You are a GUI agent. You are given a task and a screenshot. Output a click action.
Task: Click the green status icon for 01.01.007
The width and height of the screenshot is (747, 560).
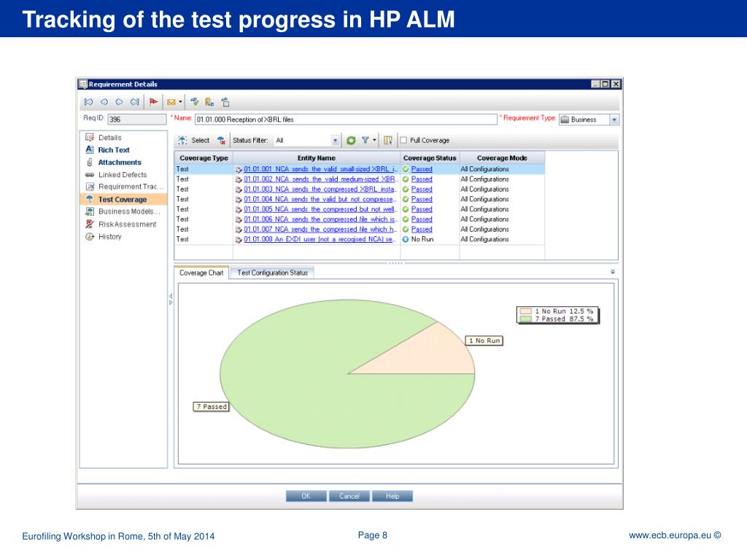[406, 230]
